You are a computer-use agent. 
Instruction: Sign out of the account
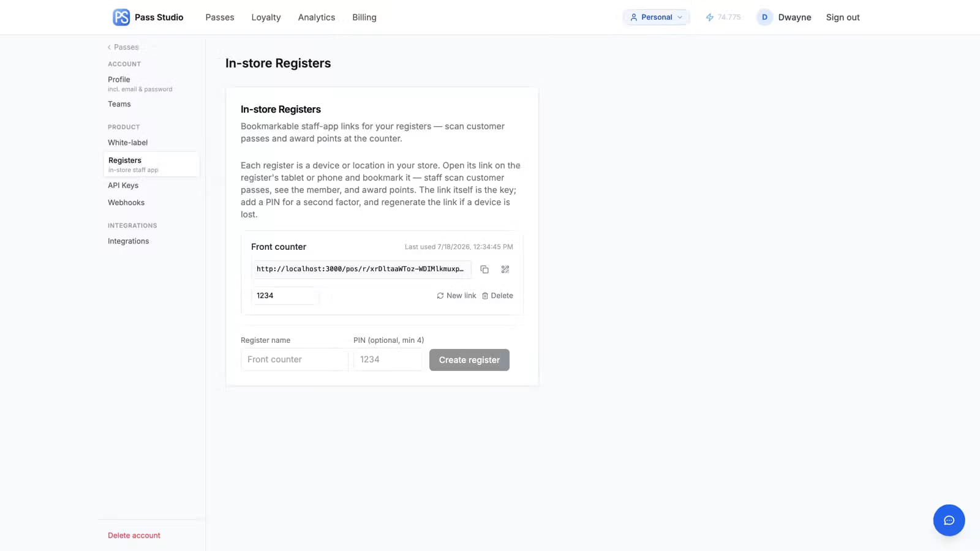(x=843, y=17)
